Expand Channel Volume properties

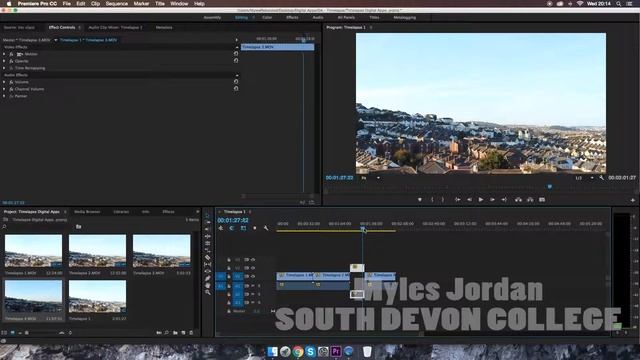[4, 89]
